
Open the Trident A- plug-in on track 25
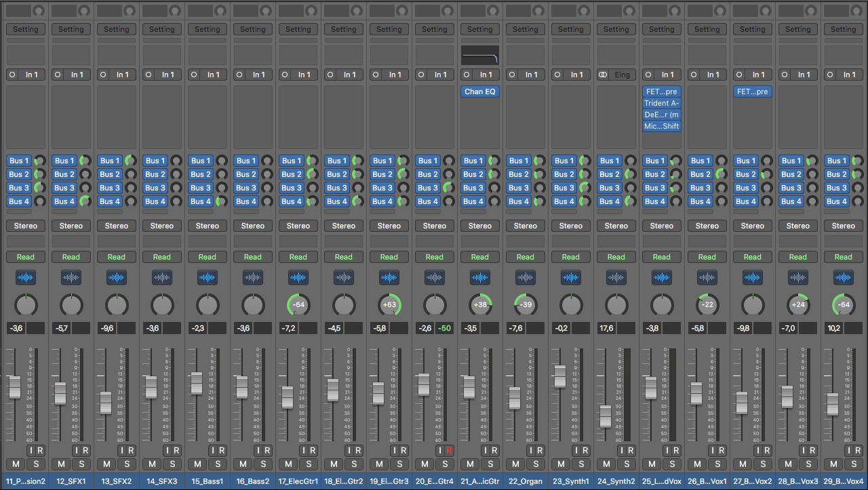tap(661, 103)
